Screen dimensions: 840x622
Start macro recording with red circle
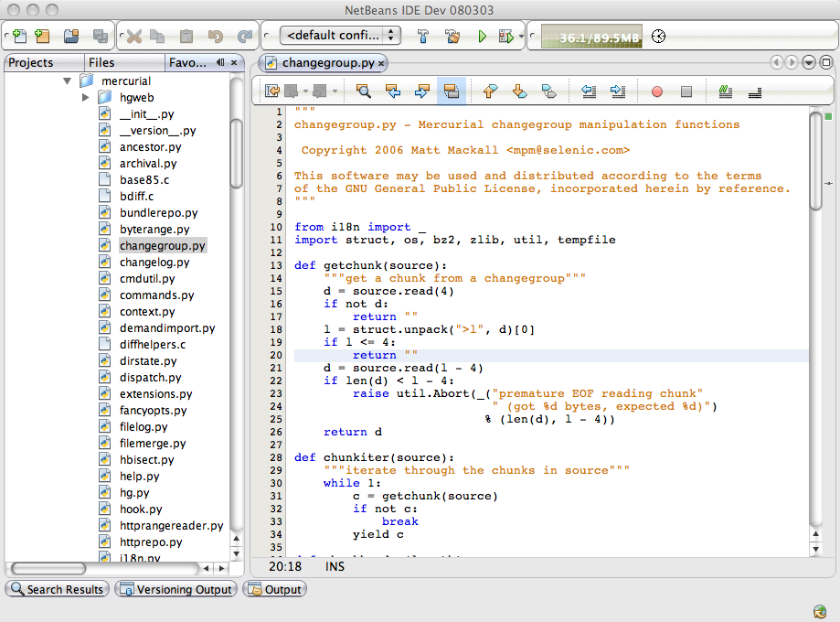tap(656, 91)
